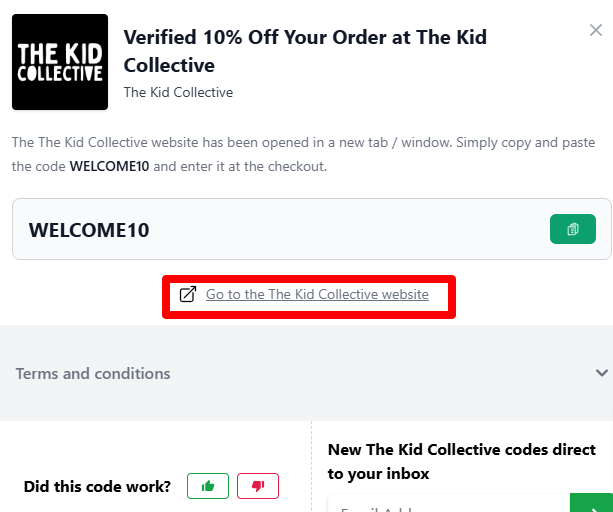Click the bold WELCOME10 in the description

coord(109,166)
